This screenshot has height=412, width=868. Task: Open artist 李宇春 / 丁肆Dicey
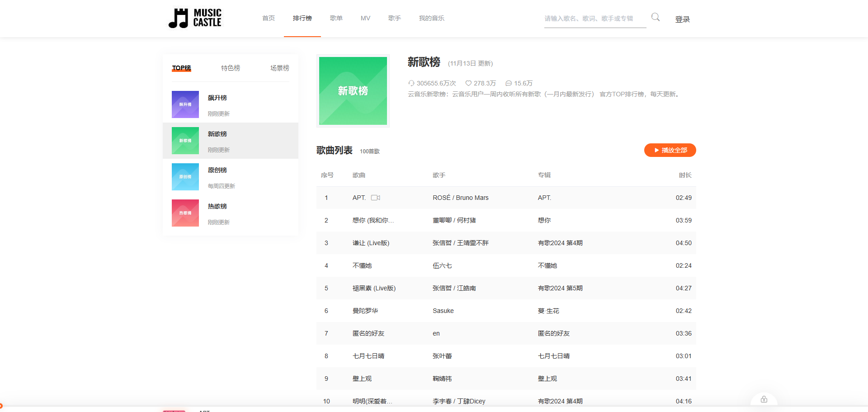pos(459,401)
